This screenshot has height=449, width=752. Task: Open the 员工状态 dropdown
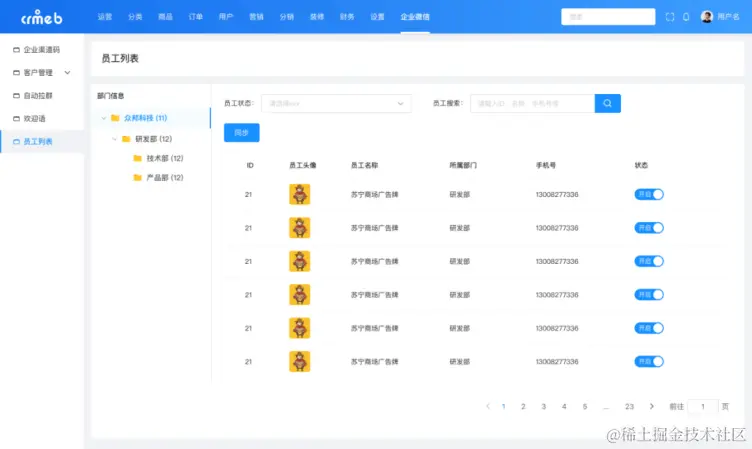click(x=336, y=103)
